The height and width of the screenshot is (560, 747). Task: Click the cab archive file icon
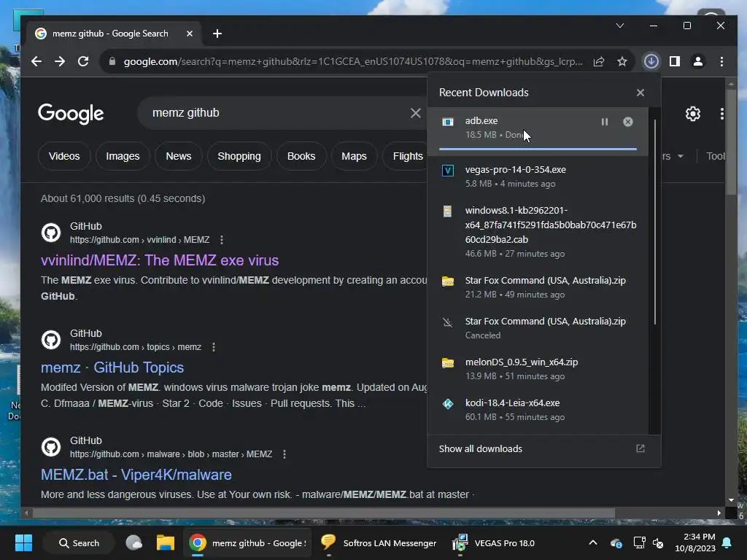point(447,211)
